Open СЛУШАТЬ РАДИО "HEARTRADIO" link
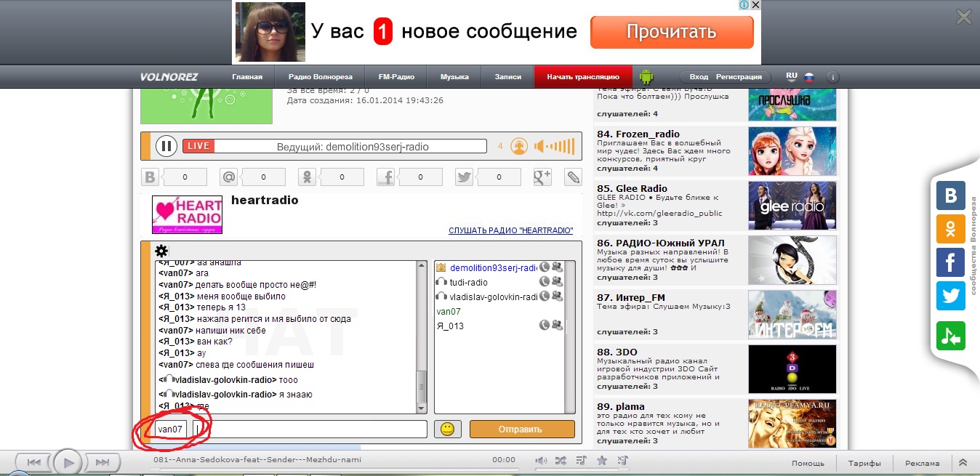Viewport: 980px width, 476px height. pos(511,230)
